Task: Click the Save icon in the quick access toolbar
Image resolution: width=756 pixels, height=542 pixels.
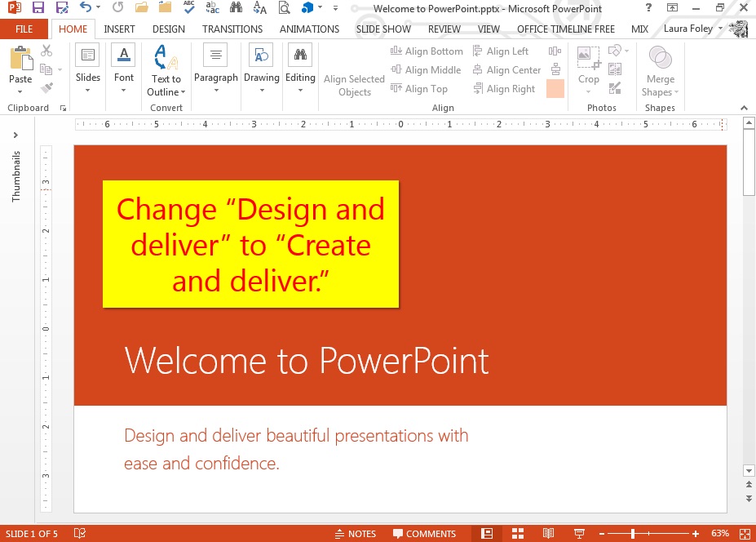Action: tap(38, 7)
